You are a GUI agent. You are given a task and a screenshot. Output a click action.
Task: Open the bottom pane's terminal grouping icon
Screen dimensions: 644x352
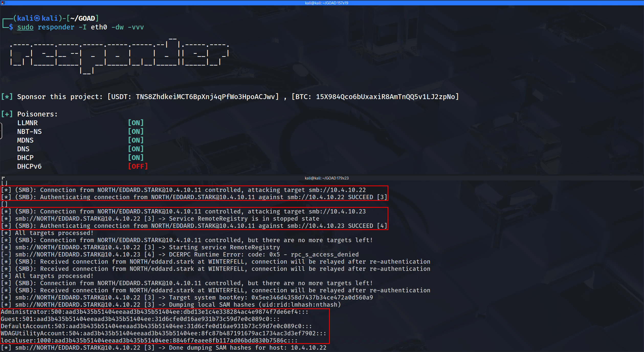[x=3, y=178]
